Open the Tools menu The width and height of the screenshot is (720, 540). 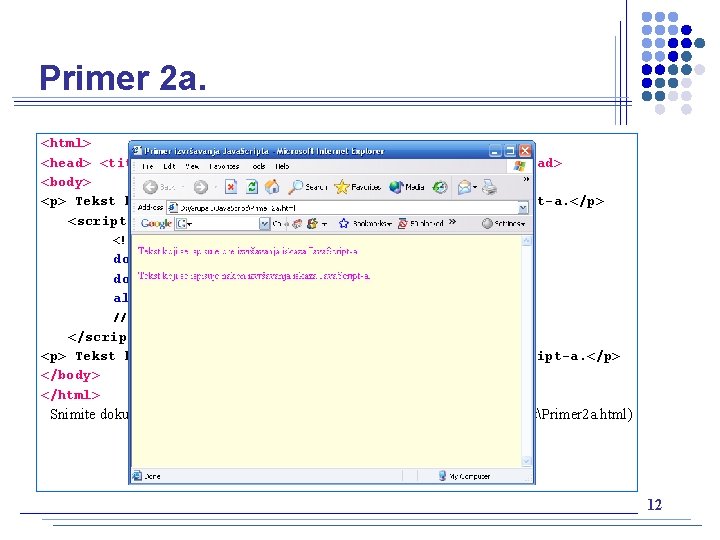(259, 166)
